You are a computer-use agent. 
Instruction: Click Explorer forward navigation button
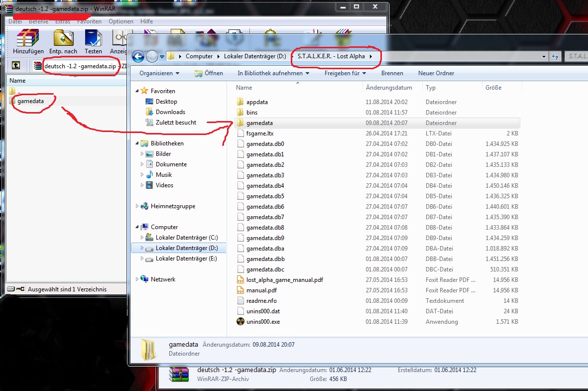coord(152,57)
